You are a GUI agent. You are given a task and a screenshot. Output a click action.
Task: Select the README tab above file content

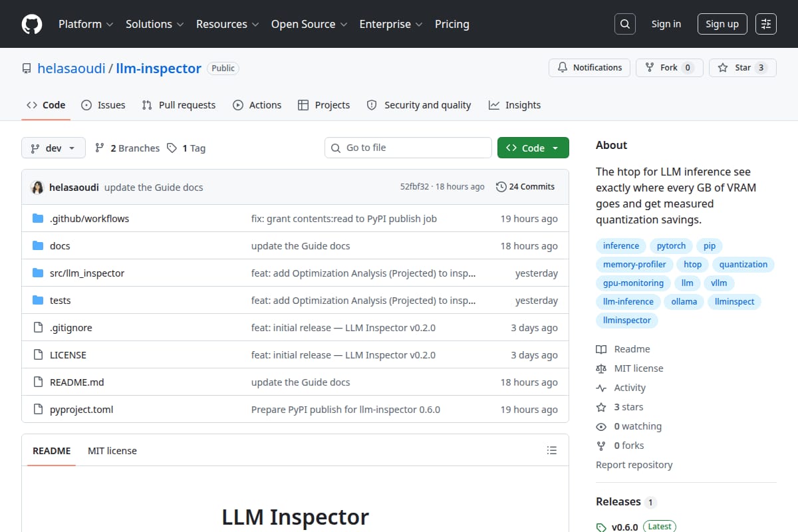click(x=51, y=451)
